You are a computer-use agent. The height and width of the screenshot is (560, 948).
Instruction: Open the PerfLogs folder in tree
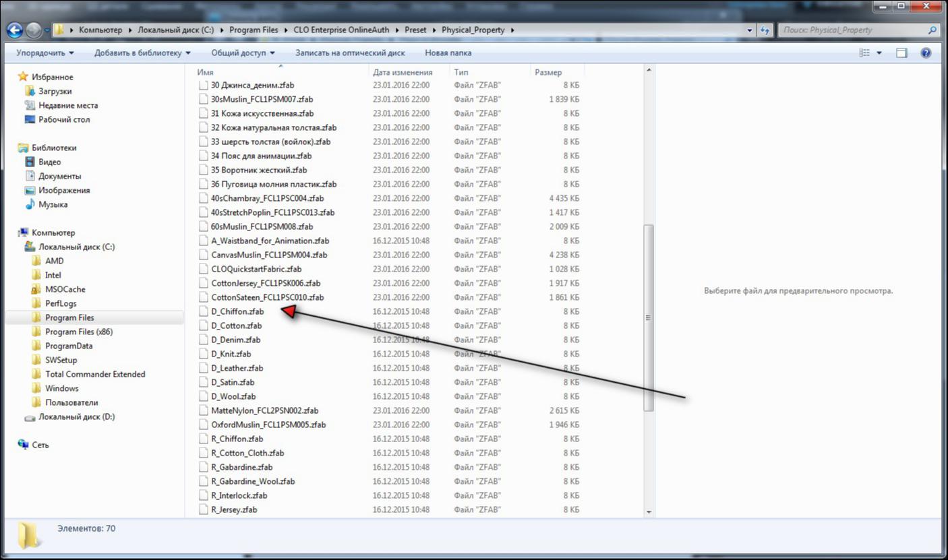click(61, 303)
